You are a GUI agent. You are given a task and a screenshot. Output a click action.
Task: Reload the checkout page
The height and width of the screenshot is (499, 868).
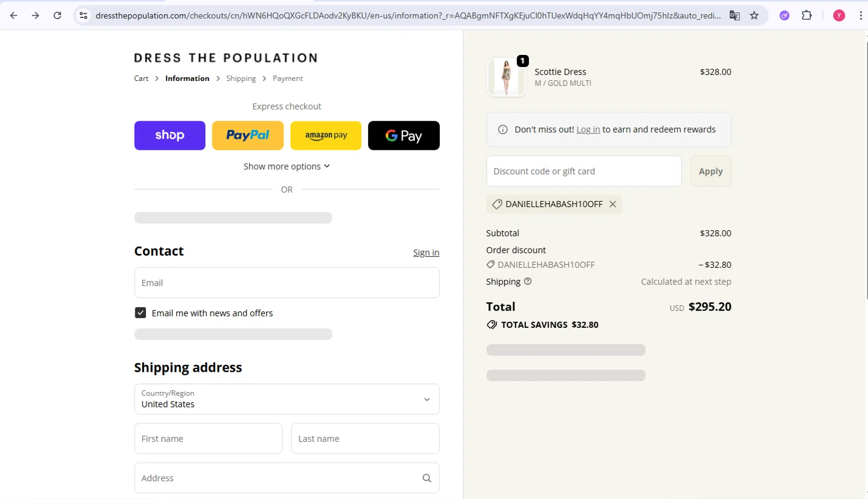point(57,16)
